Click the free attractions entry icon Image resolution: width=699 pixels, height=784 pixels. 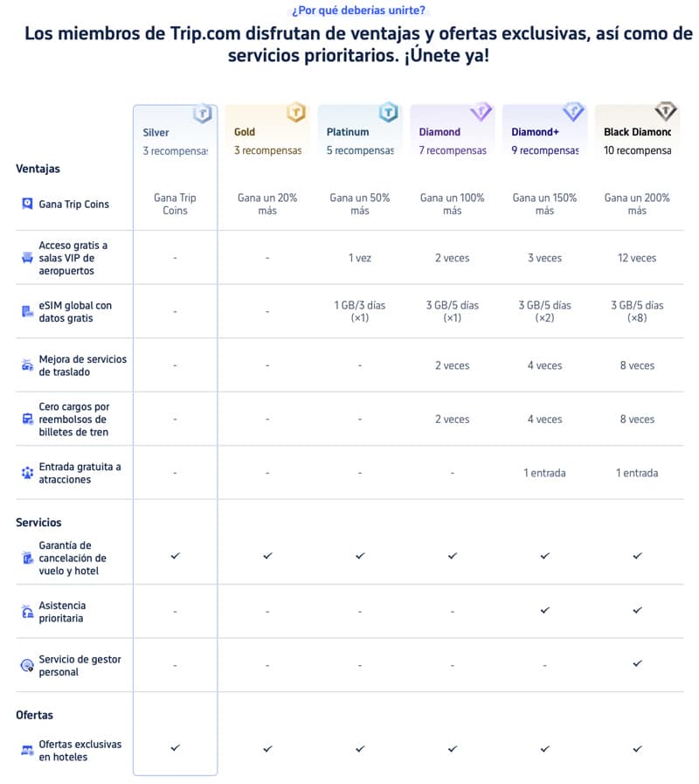(27, 473)
